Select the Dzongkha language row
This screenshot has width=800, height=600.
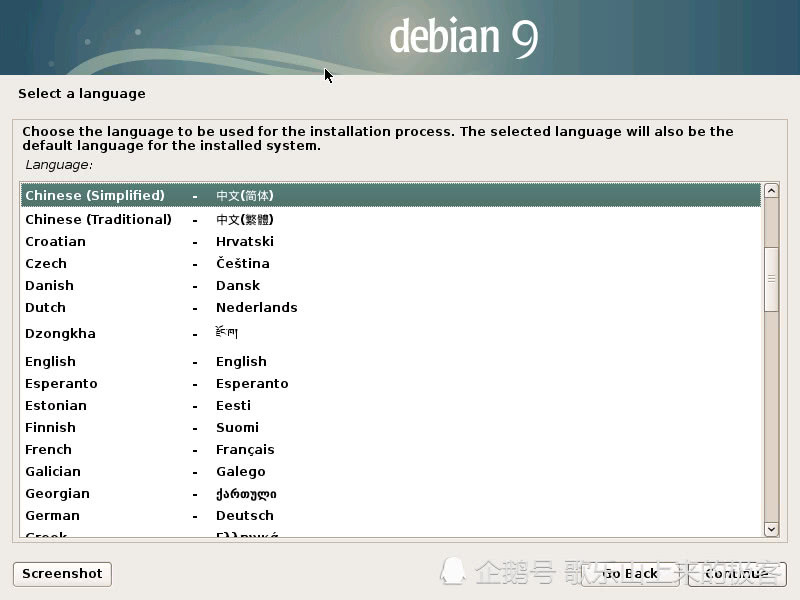tap(391, 334)
